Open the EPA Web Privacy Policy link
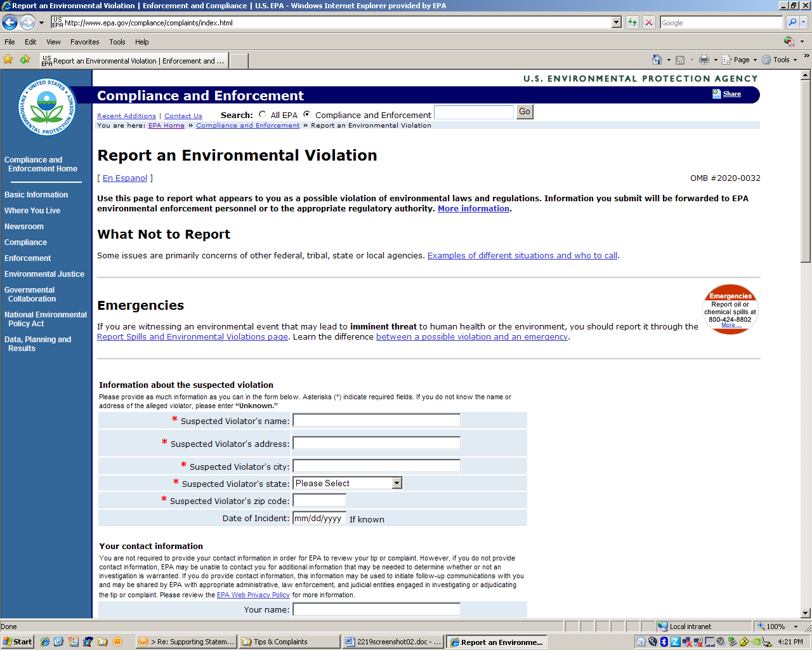Screen dimensions: 812x650 (253, 595)
